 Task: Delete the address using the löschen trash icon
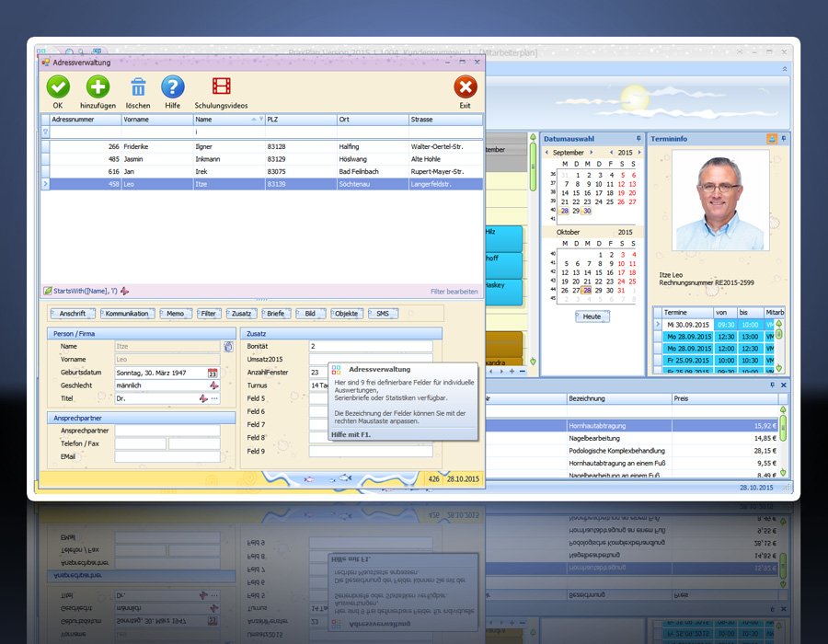click(138, 87)
